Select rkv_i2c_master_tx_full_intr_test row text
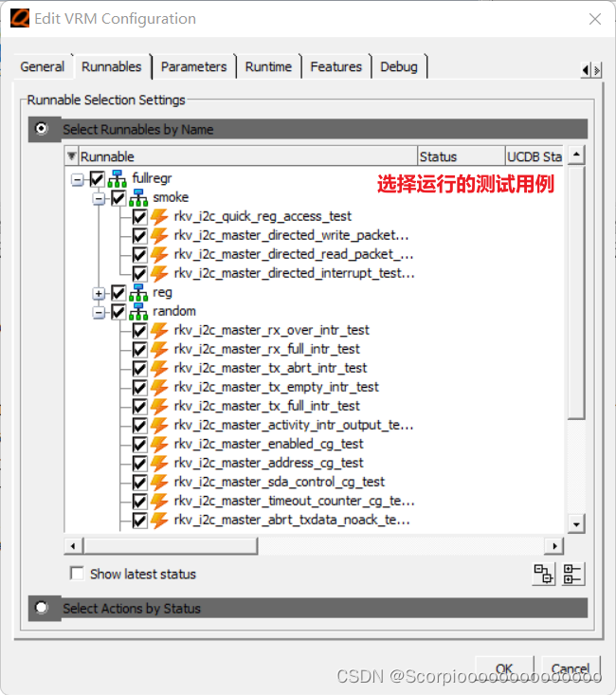This screenshot has width=616, height=695. pyautogui.click(x=267, y=406)
